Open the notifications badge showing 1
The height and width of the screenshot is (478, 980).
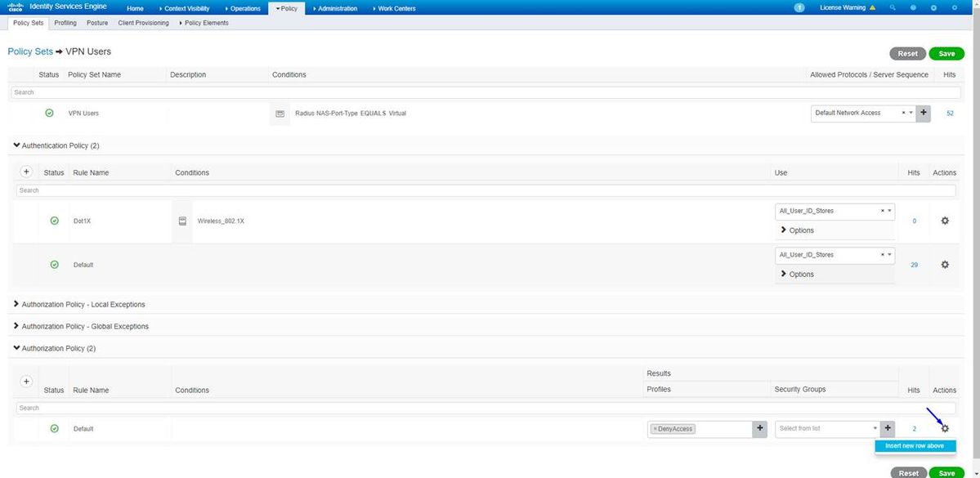[799, 7]
